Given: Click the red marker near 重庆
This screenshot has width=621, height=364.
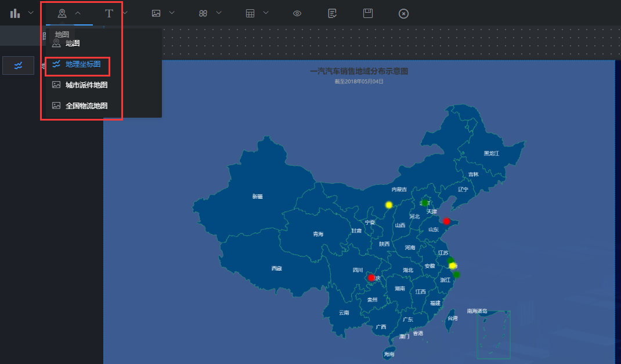Looking at the screenshot, I should click(371, 278).
